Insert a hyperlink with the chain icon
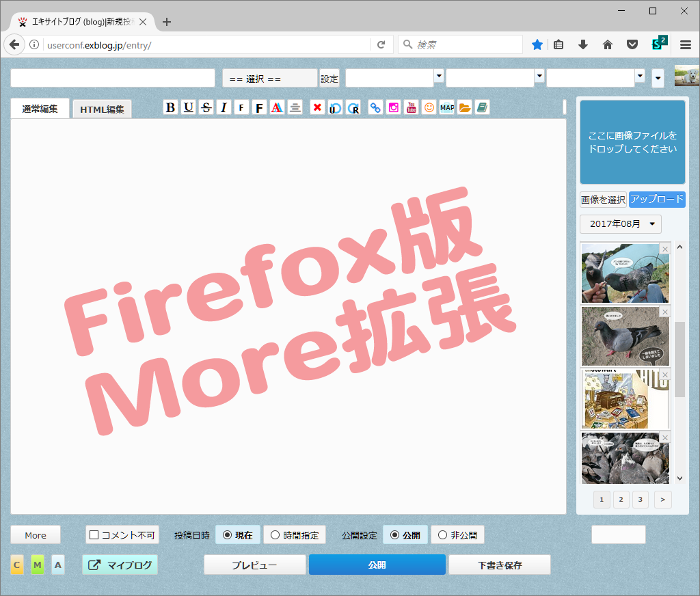 (x=375, y=107)
